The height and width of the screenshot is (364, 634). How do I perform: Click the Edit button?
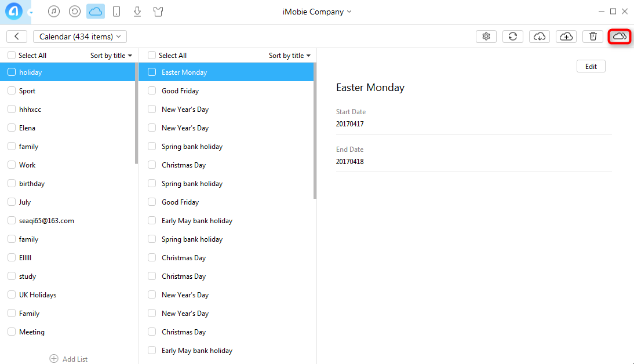(x=591, y=66)
